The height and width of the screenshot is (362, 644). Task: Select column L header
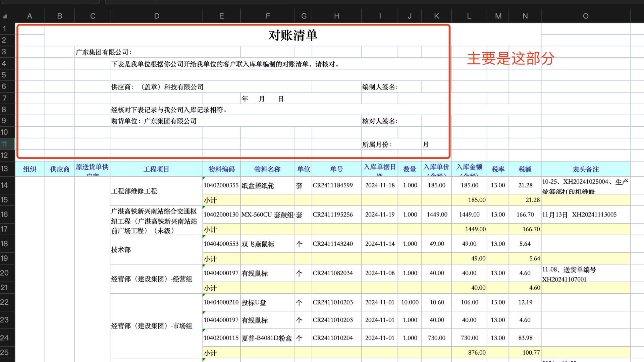click(469, 16)
